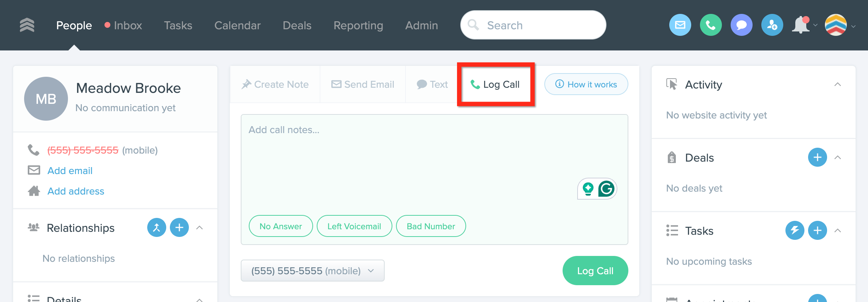Open the notifications bell
This screenshot has height=302, width=868.
[800, 25]
